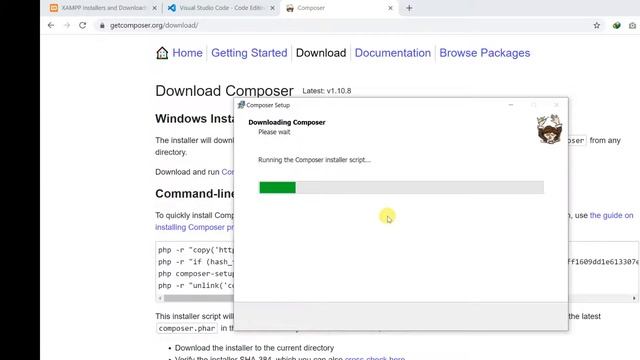
Task: Click the 'composer.phar' code label
Action: (187, 328)
